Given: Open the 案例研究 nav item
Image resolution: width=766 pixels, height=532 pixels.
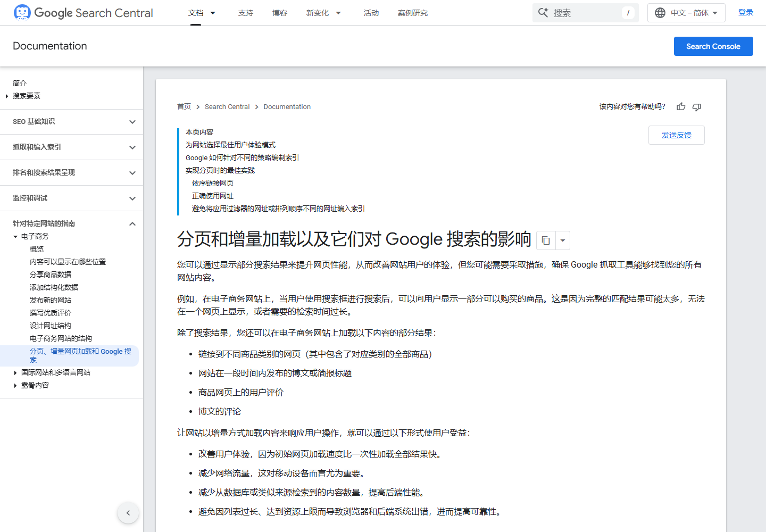Looking at the screenshot, I should point(413,13).
